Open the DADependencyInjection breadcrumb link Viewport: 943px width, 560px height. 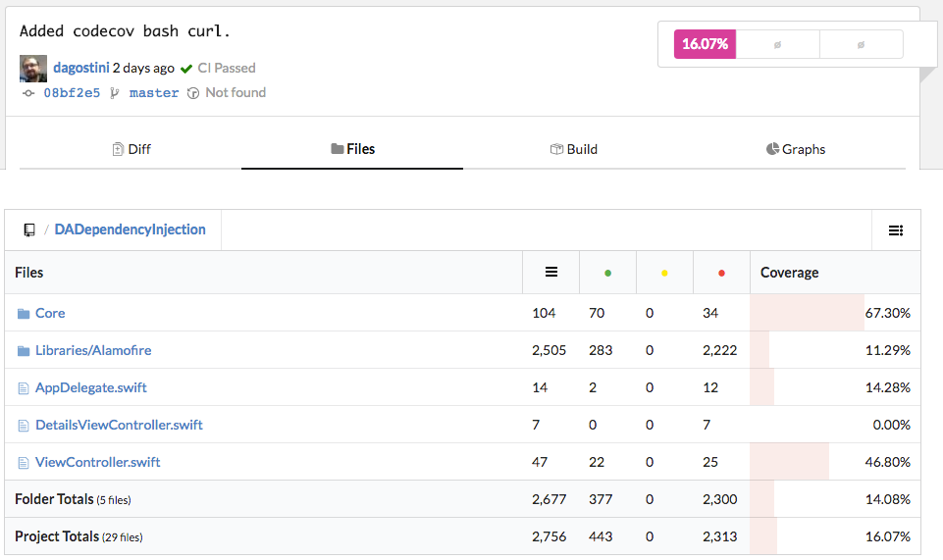[131, 229]
